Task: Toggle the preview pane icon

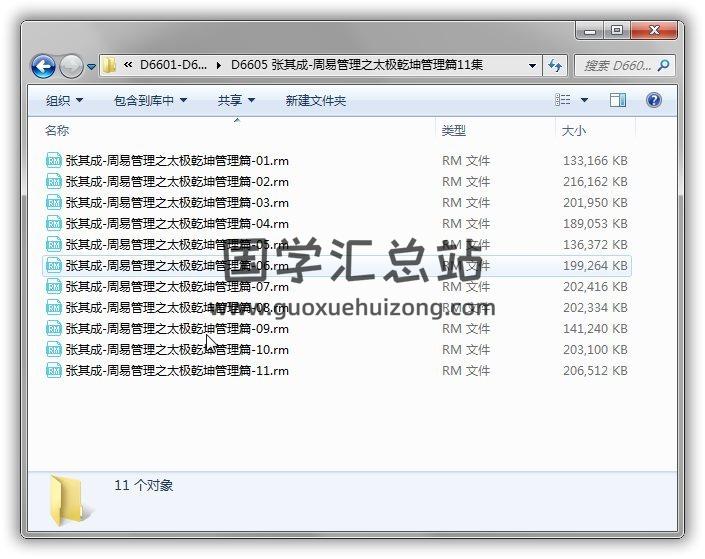Action: [x=618, y=100]
